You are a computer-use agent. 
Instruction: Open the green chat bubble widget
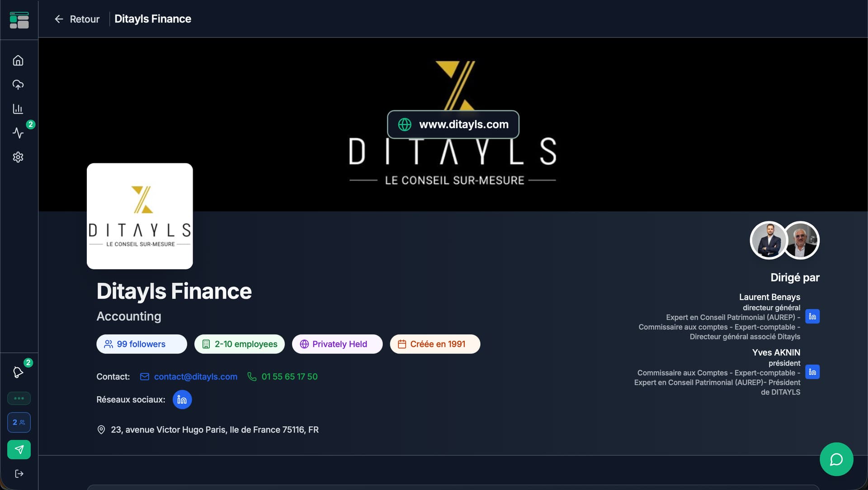(x=836, y=459)
